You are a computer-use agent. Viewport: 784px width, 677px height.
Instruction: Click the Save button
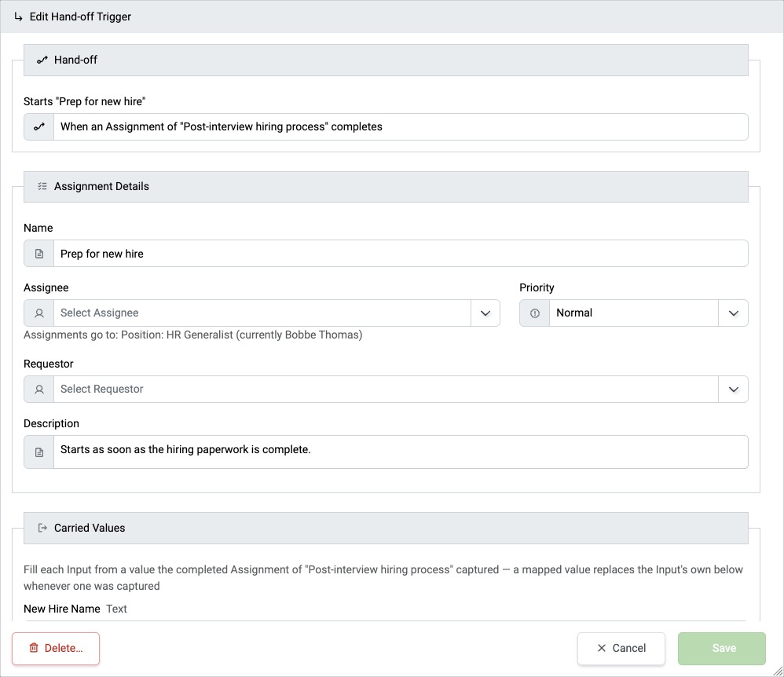[721, 649]
